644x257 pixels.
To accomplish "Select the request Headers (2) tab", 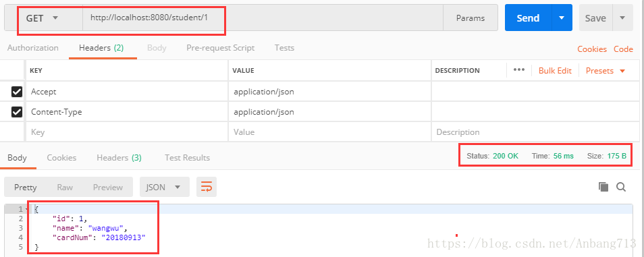I will tap(101, 48).
